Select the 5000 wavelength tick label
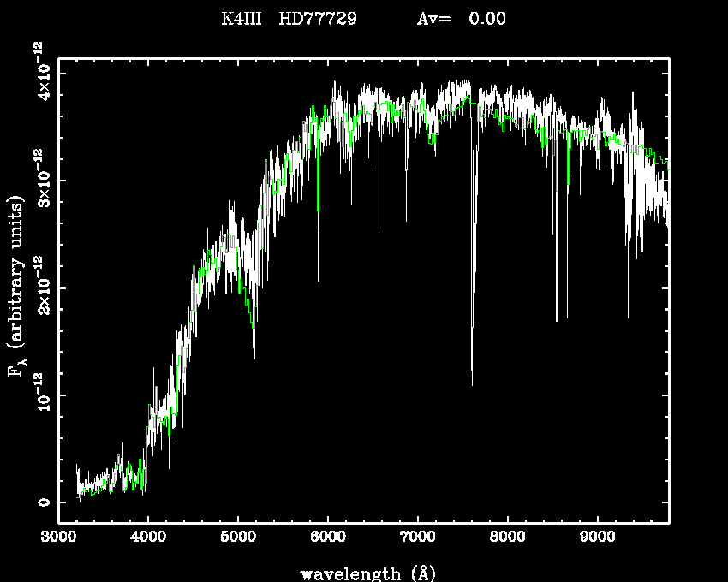This screenshot has width=728, height=582. (238, 539)
